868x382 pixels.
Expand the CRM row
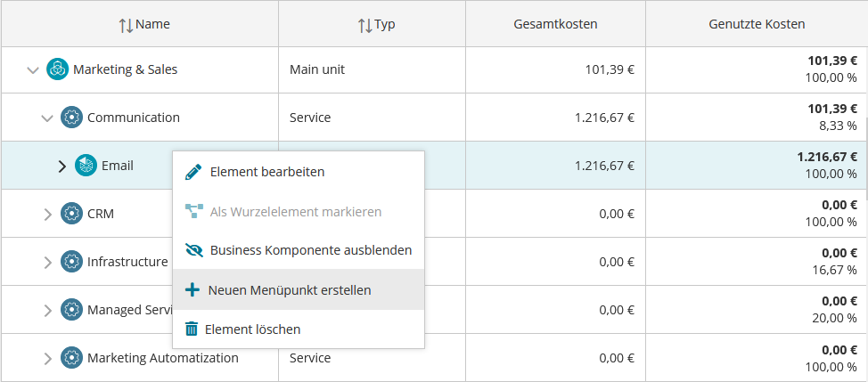click(47, 214)
